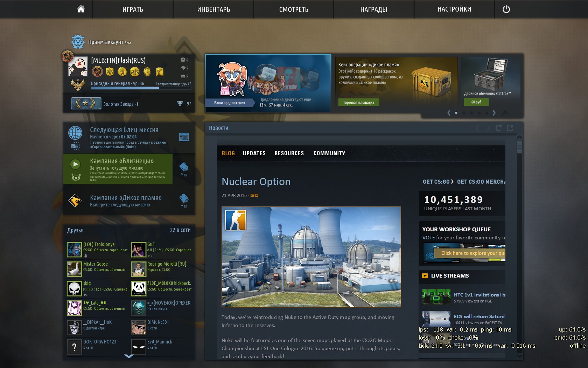
Task: Click the skiф friend skull avatar
Action: coord(74,288)
